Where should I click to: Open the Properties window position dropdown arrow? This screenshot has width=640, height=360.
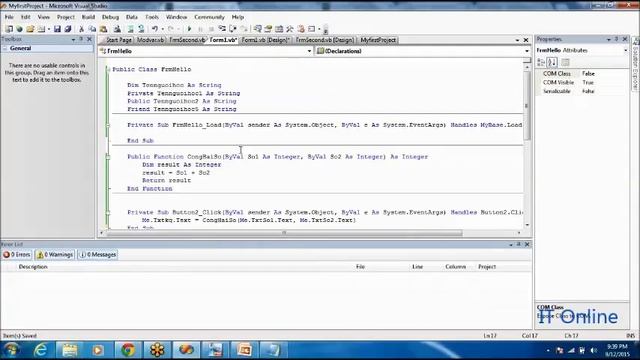pyautogui.click(x=609, y=40)
